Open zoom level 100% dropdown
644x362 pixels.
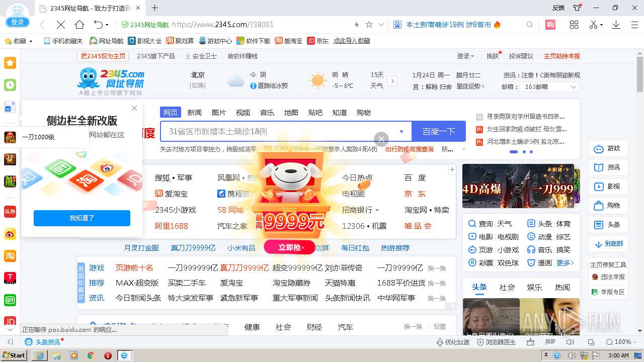pos(635,342)
